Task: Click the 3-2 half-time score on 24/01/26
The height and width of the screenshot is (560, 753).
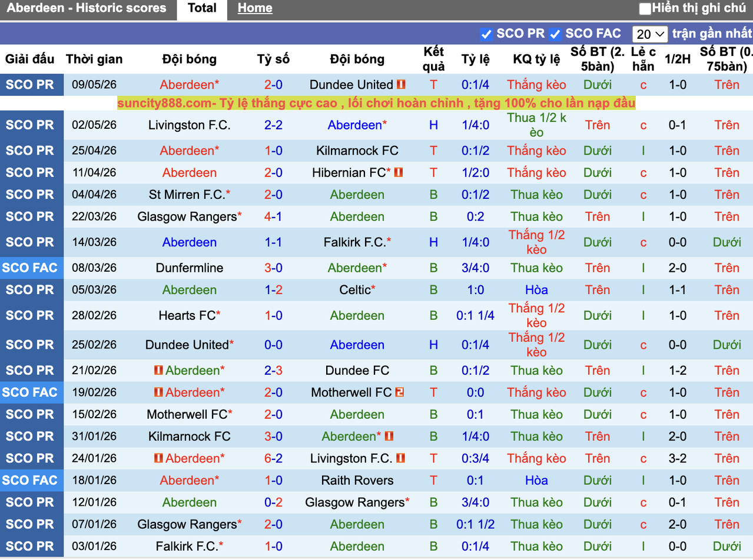Action: point(678,458)
